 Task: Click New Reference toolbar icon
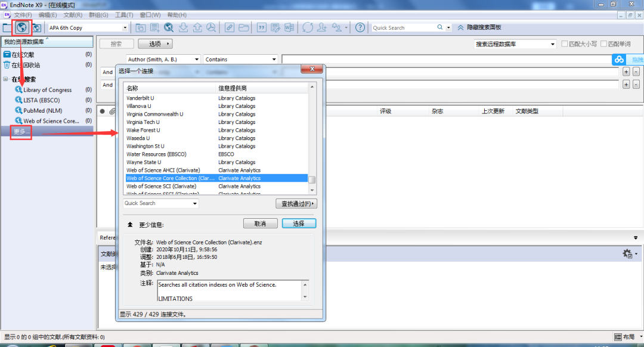coord(155,27)
